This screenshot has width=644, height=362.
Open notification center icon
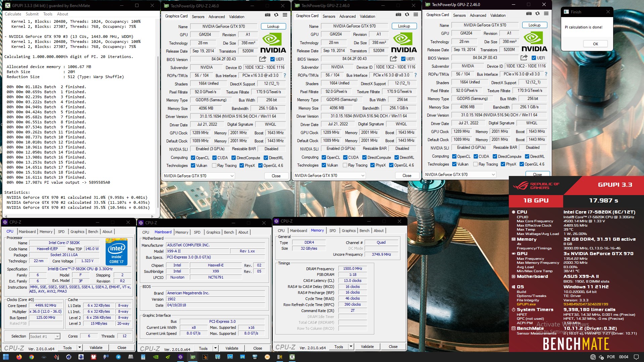(x=636, y=357)
